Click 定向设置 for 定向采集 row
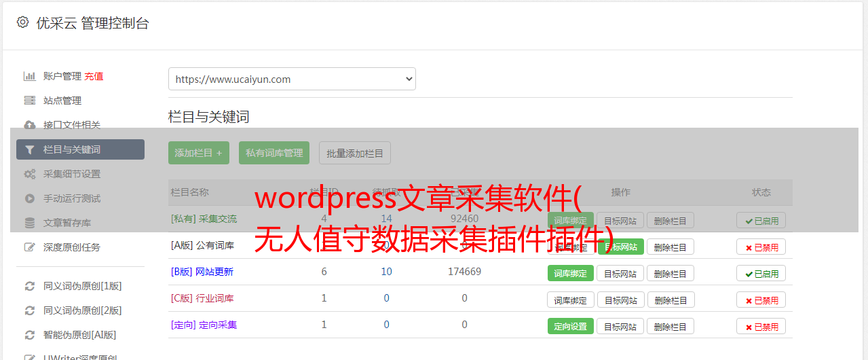This screenshot has height=360, width=868. [x=571, y=326]
